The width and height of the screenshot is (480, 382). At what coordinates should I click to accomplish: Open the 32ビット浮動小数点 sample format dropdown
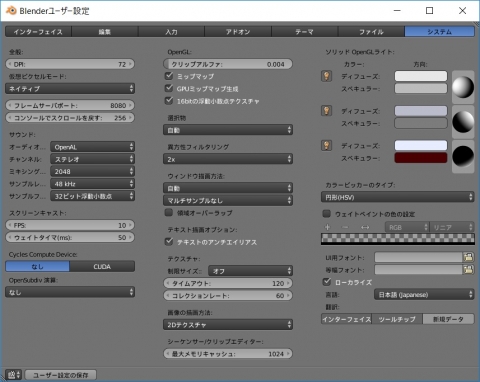(x=93, y=196)
